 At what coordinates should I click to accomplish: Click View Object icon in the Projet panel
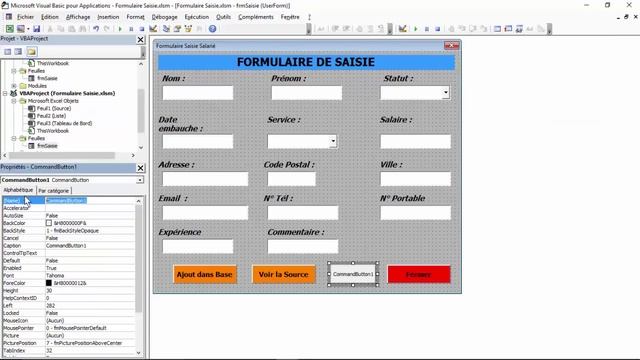[18, 51]
